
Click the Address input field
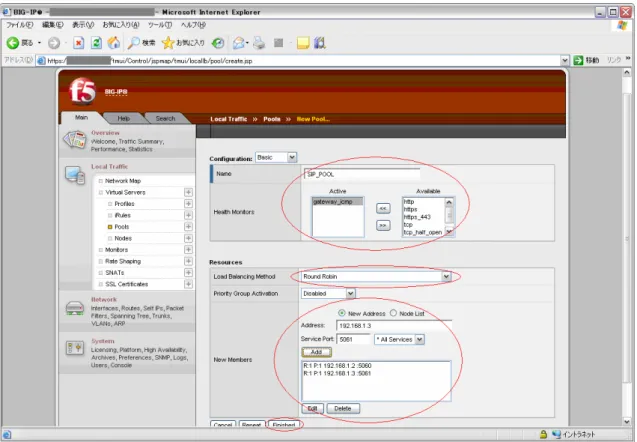[x=394, y=326]
